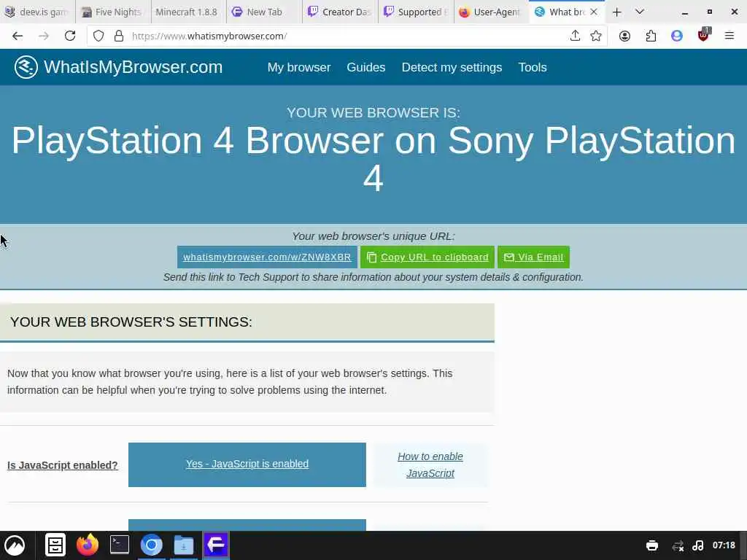The width and height of the screenshot is (747, 560).
Task: Open the terminal from the taskbar
Action: pyautogui.click(x=119, y=545)
